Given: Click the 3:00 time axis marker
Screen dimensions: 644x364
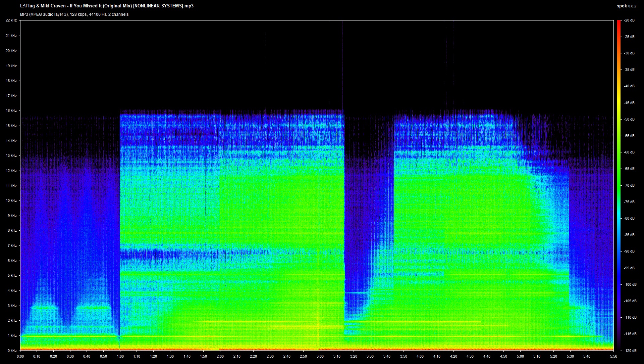Looking at the screenshot, I should click(x=320, y=356).
